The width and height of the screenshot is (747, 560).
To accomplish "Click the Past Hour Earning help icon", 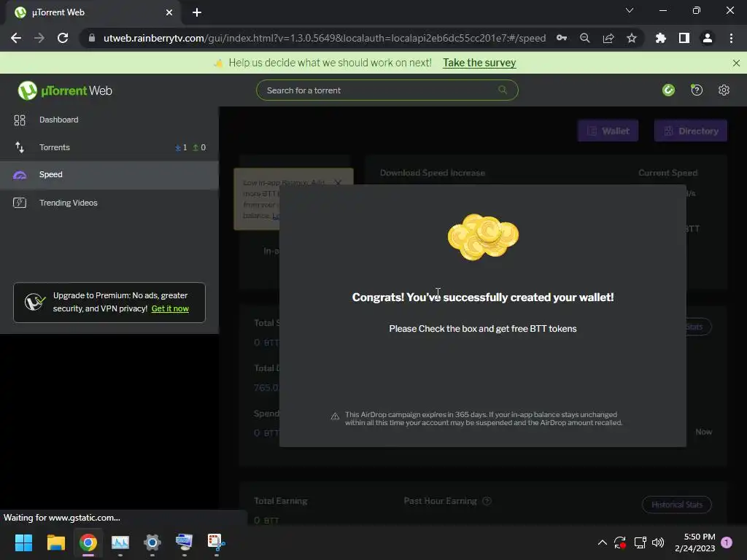I will (487, 501).
